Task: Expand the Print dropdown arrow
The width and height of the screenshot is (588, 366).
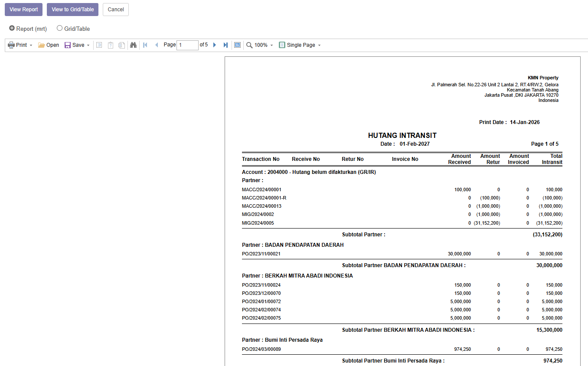Action: pos(31,46)
